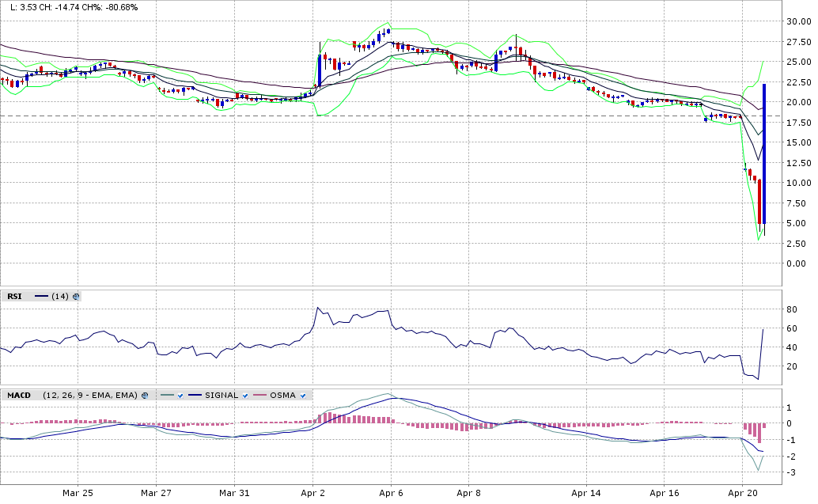Open RSI settings via the globe icon
The image size is (818, 504).
[76, 297]
